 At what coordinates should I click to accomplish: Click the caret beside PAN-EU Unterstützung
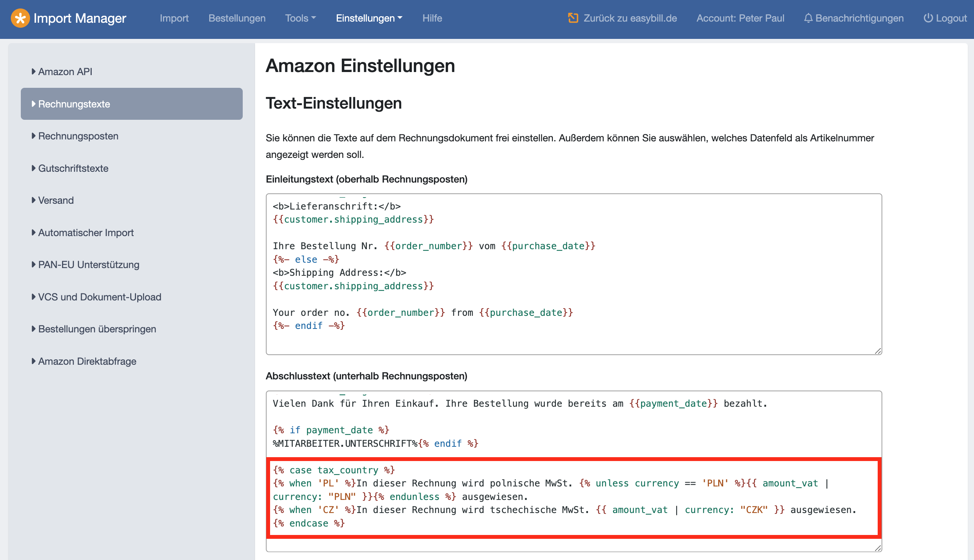34,264
